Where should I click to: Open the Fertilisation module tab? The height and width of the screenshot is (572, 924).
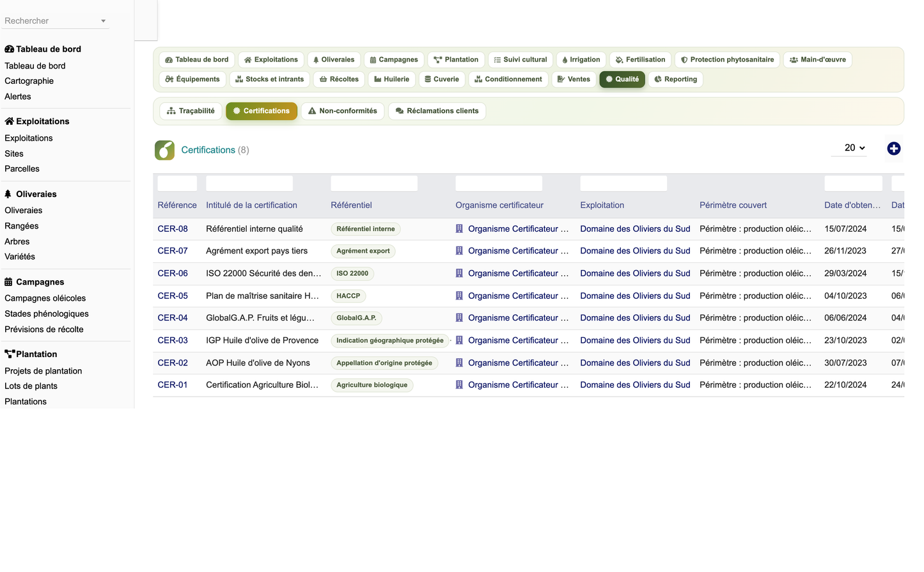point(640,60)
